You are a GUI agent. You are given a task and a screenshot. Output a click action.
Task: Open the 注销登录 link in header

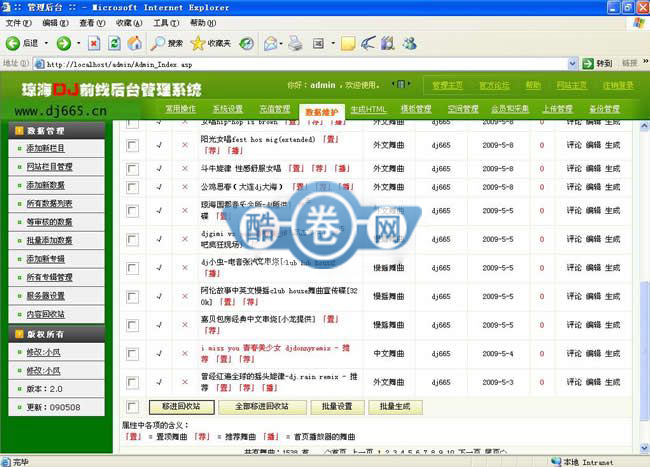pos(618,85)
